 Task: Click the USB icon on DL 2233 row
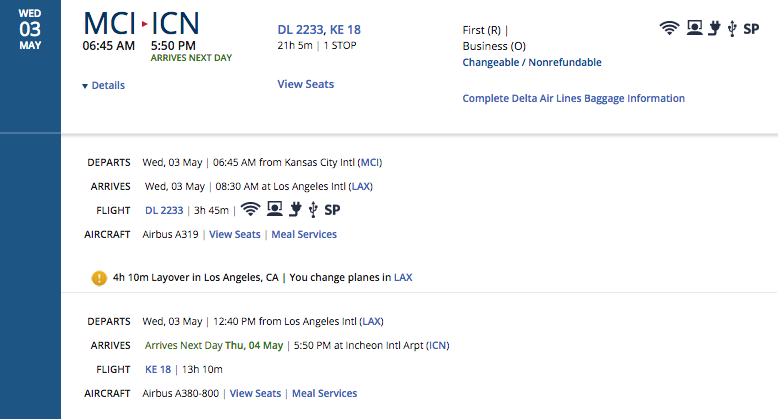(313, 210)
